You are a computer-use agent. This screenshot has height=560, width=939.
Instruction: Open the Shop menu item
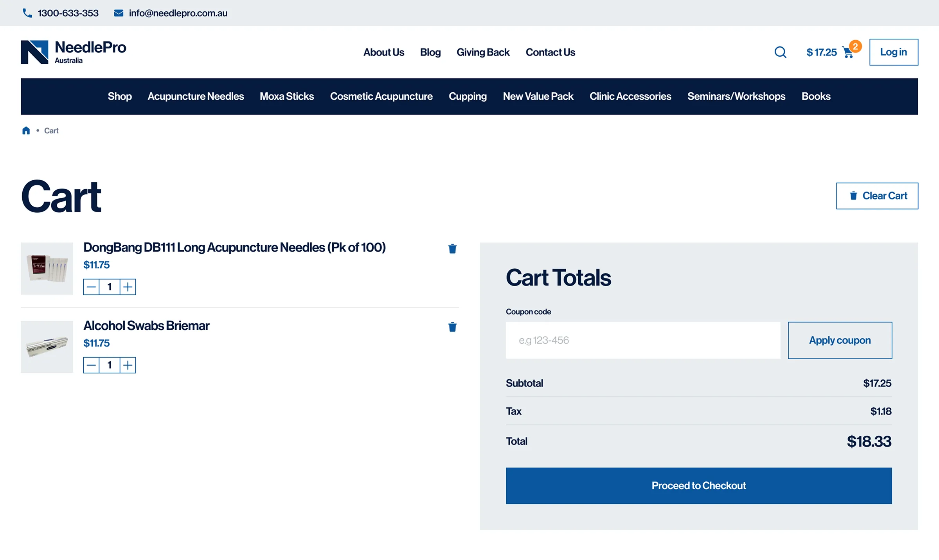[x=120, y=96]
